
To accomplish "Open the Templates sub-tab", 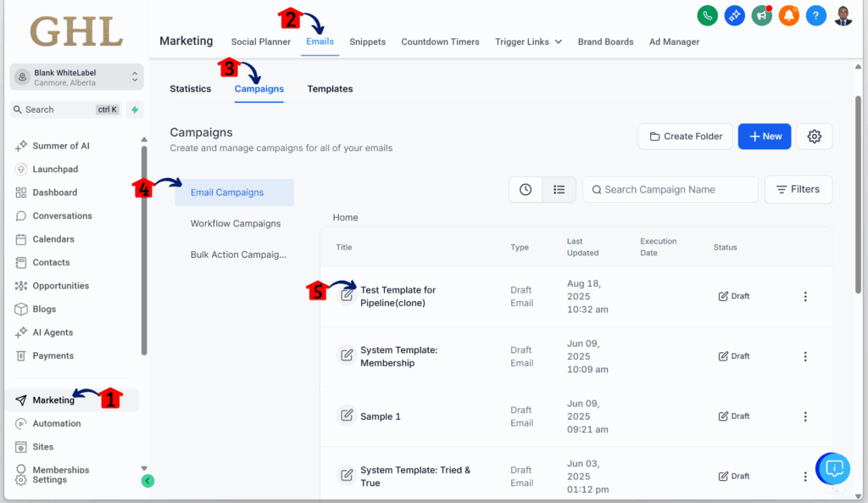I will [330, 88].
